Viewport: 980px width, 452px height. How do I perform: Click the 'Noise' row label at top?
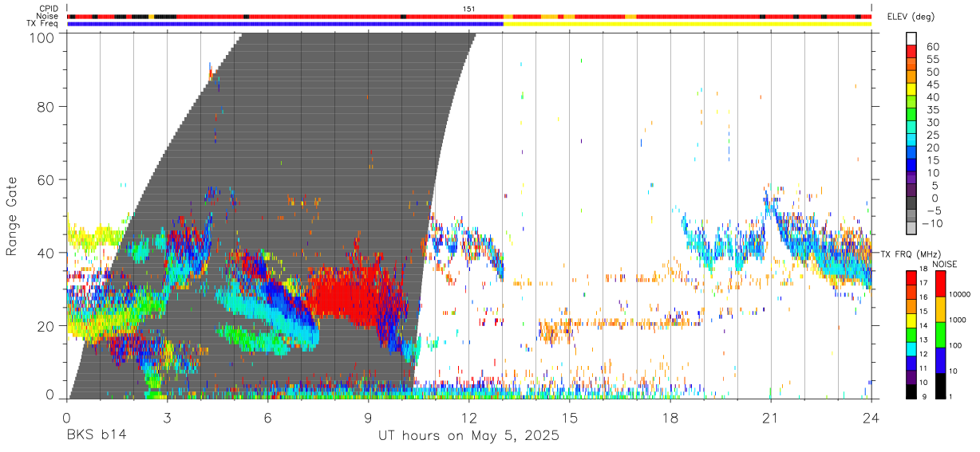point(49,16)
